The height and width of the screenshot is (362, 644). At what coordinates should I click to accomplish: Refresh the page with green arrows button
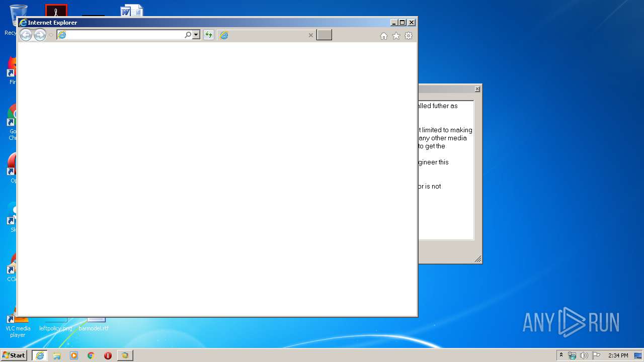point(208,35)
